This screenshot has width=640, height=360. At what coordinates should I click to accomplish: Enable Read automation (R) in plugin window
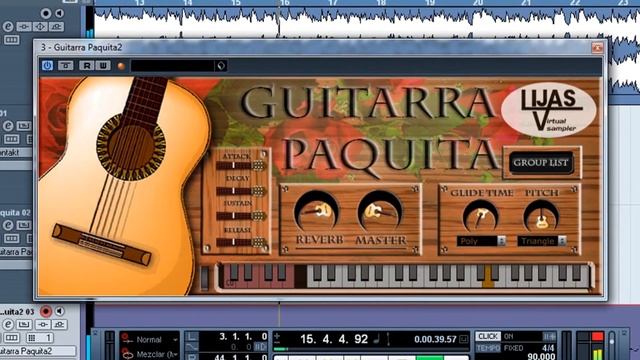click(x=87, y=65)
